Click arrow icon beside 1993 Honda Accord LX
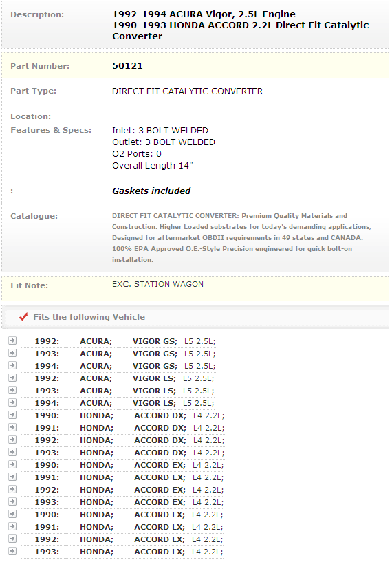Viewport: 392px width, 562px height. (x=12, y=551)
